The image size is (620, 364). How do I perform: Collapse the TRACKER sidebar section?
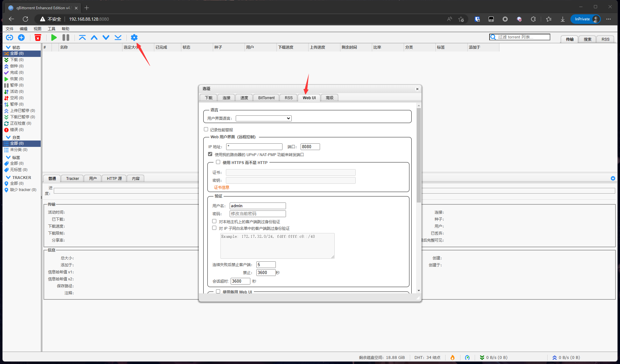[8, 177]
